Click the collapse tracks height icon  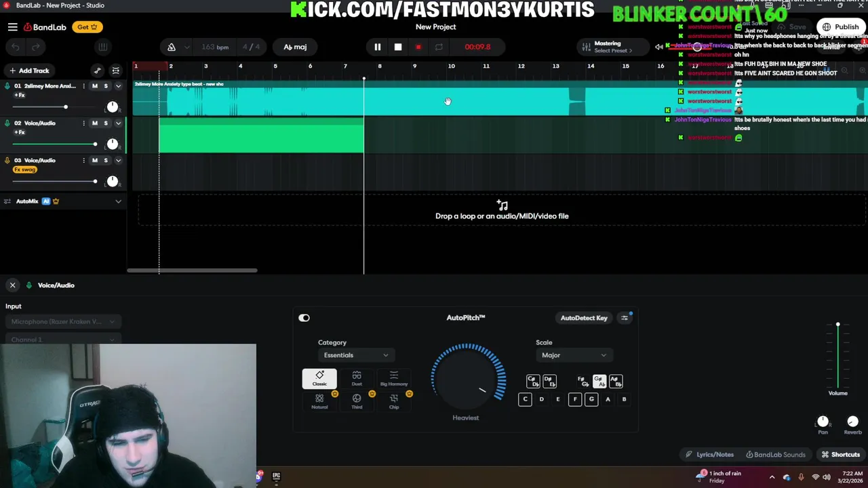click(116, 70)
